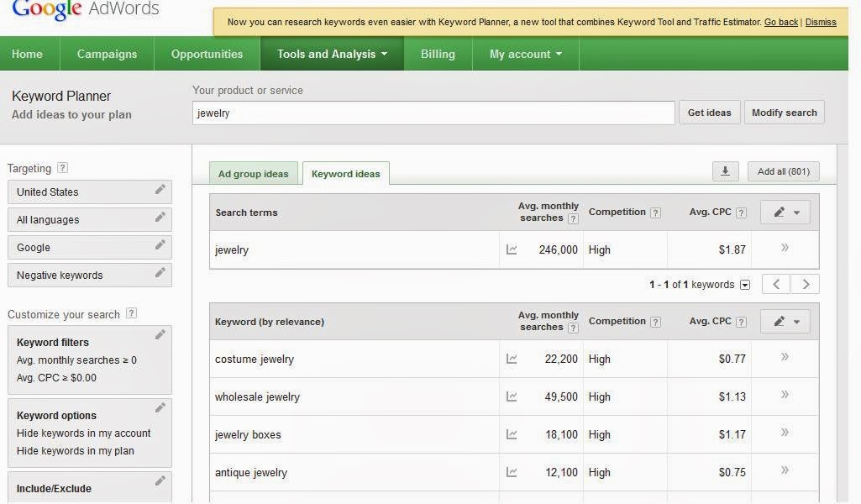Add antique jewelry to plan via arrows
Image resolution: width=861 pixels, height=504 pixels.
(785, 470)
